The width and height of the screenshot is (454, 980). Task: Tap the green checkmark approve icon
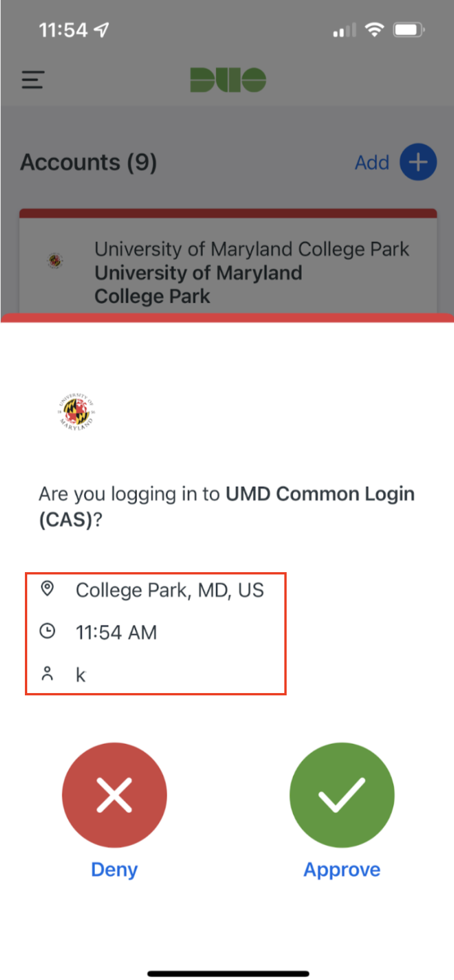(342, 794)
